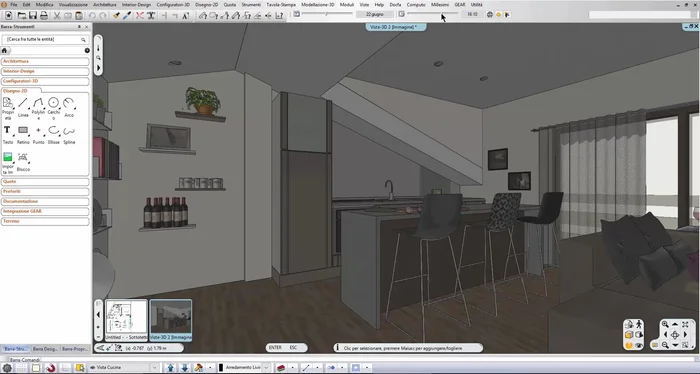This screenshot has height=374, width=700.
Task: Expand the Terreno section
Action: pos(45,221)
